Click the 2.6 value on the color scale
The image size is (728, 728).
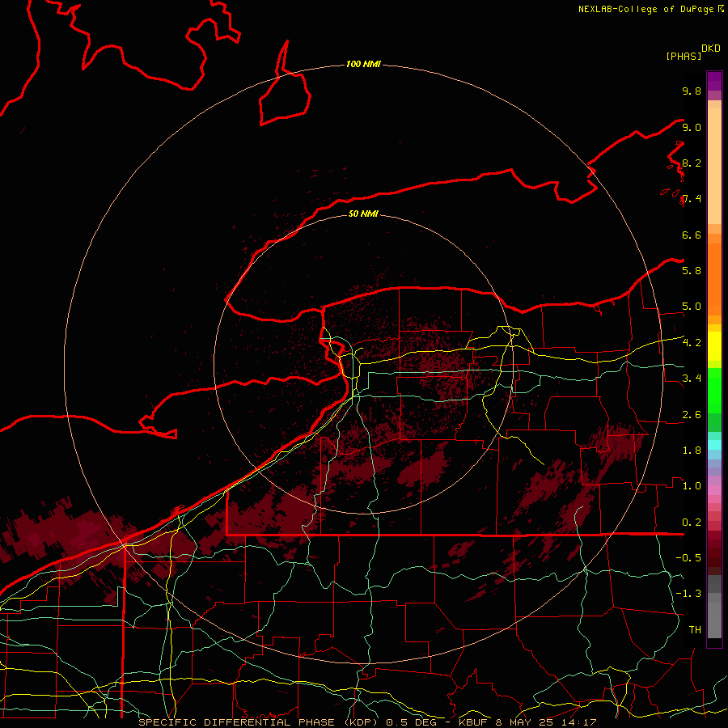coord(692,415)
